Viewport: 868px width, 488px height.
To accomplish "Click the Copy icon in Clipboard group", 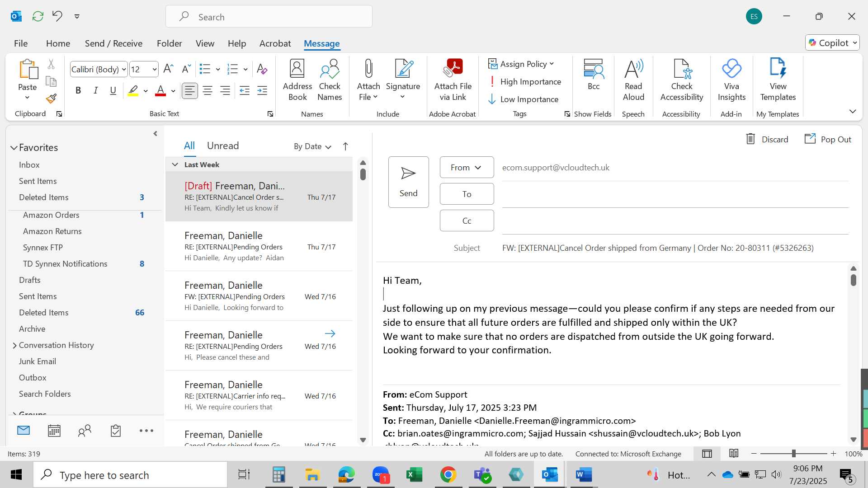I will tap(51, 81).
